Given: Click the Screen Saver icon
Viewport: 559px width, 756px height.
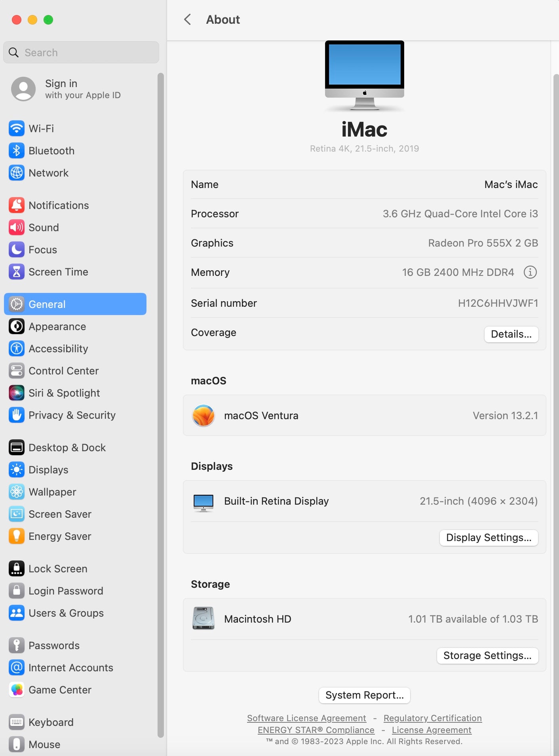Looking at the screenshot, I should click(17, 514).
